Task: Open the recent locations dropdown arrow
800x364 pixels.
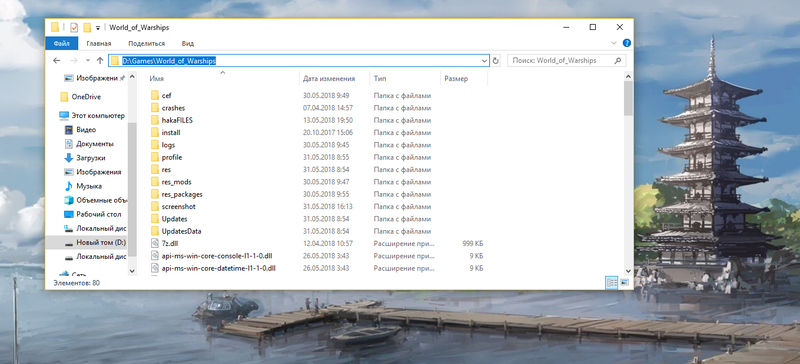Action: point(88,61)
